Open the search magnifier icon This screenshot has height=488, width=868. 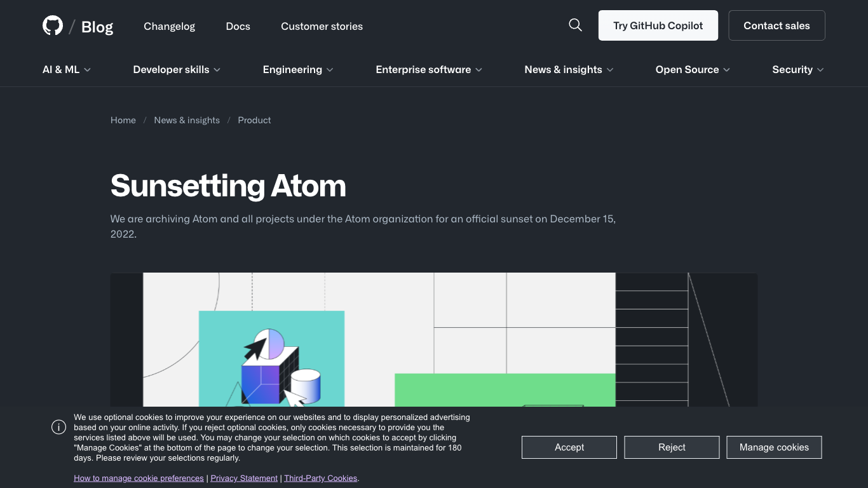tap(575, 25)
